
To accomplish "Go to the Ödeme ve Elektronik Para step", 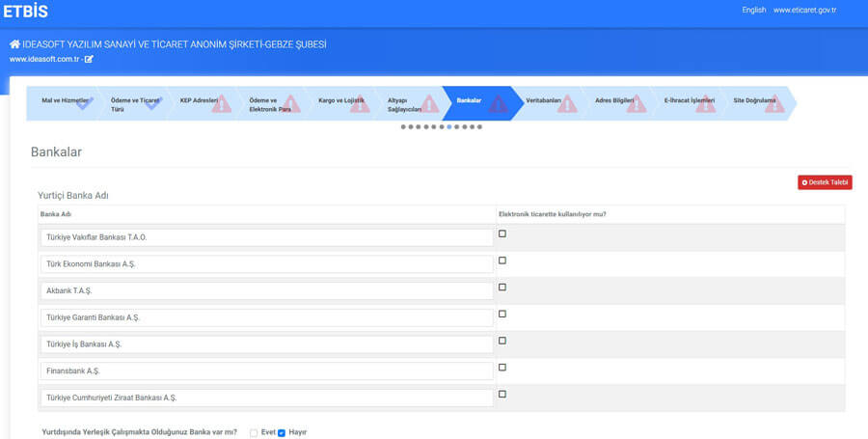I will (270, 103).
